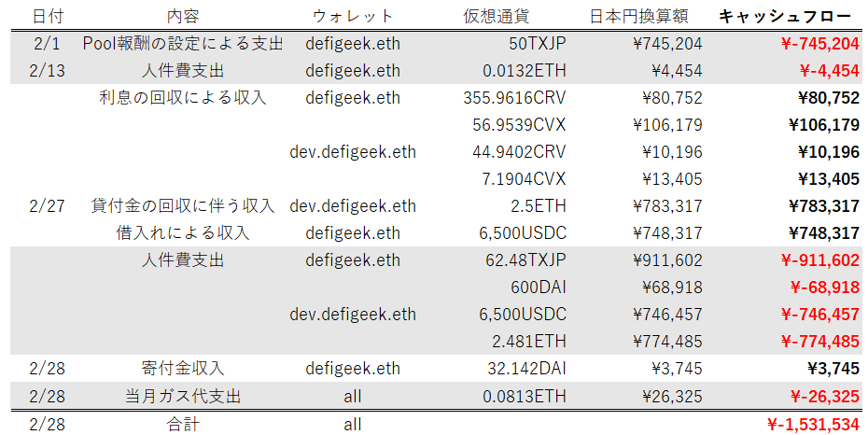Select the 当月ガス代支出 cell
Image resolution: width=868 pixels, height=435 pixels.
click(183, 397)
